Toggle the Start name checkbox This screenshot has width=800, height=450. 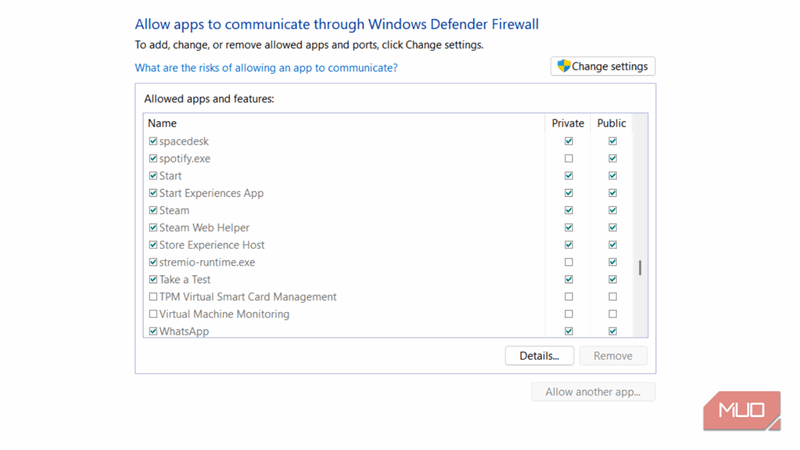pos(153,176)
